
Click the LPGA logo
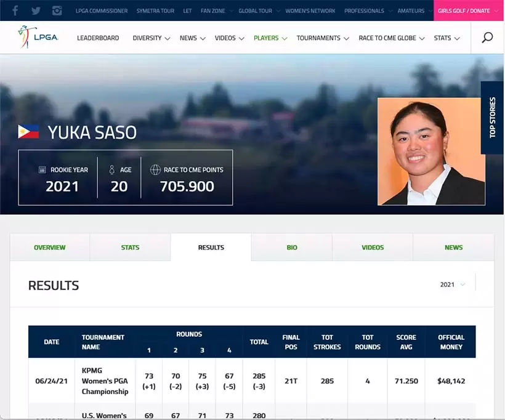38,38
